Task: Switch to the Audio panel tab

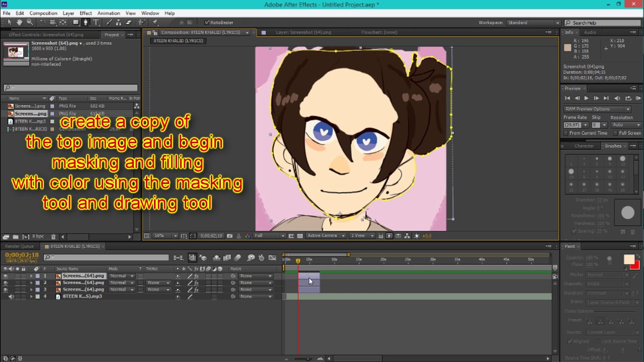Action: click(x=590, y=32)
